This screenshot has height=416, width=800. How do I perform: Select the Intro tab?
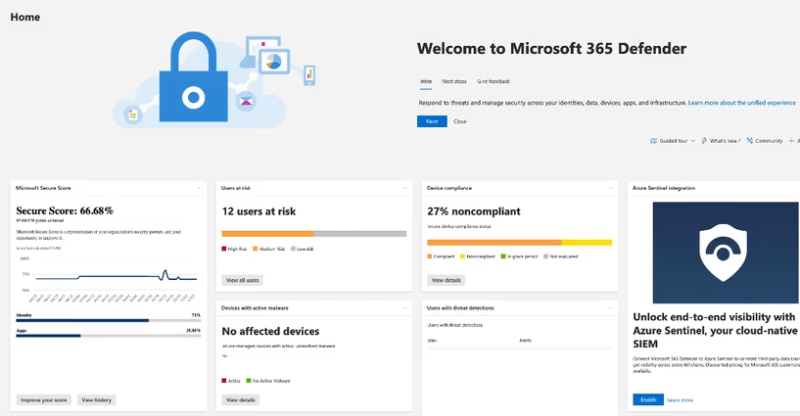click(x=426, y=82)
